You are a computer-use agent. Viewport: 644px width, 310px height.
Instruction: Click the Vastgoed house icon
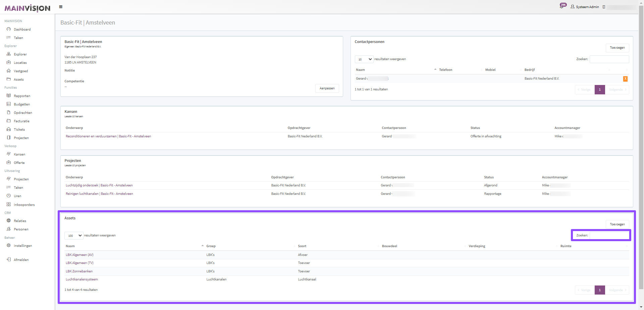[x=9, y=71]
